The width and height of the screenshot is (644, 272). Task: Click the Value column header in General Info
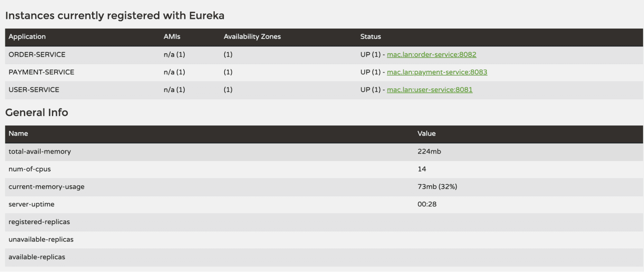tap(426, 133)
